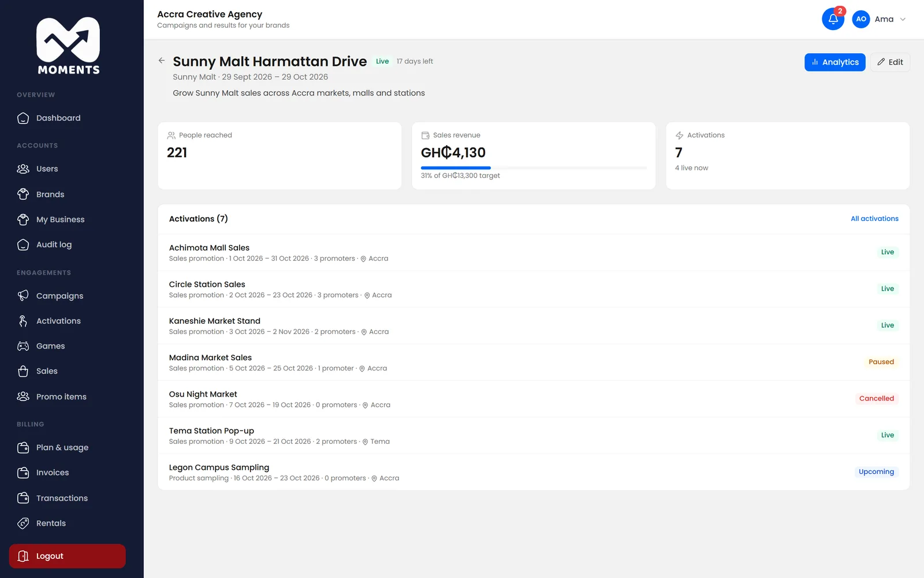Click the Sunny Malt Harmattan Drive title

(270, 61)
